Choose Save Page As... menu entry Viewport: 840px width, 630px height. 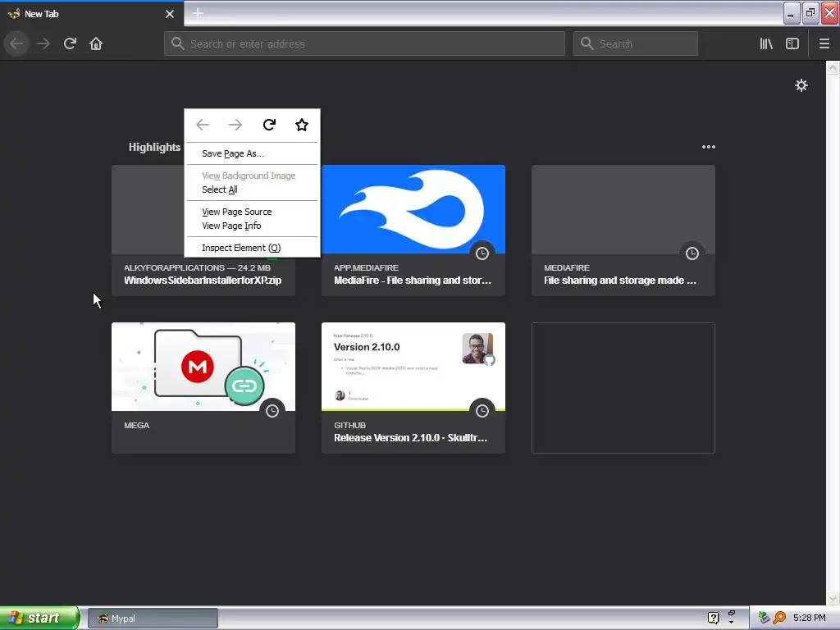coord(253,153)
